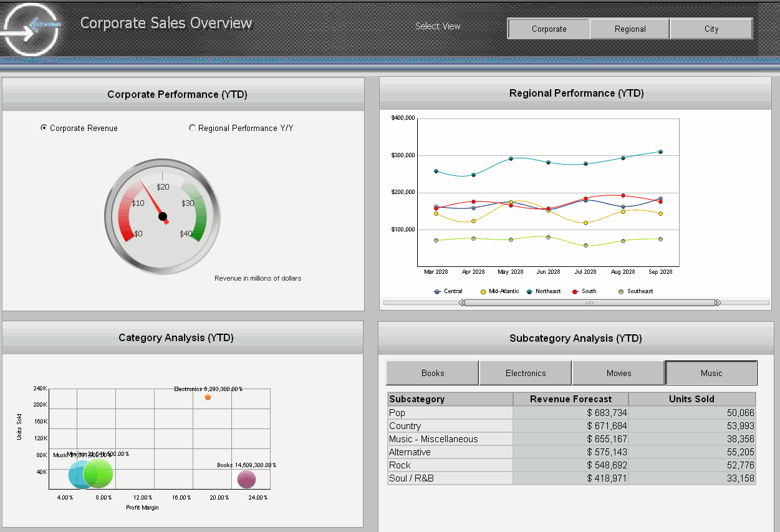Open the Electronics subcategory tab
This screenshot has width=780, height=532.
[x=525, y=372]
